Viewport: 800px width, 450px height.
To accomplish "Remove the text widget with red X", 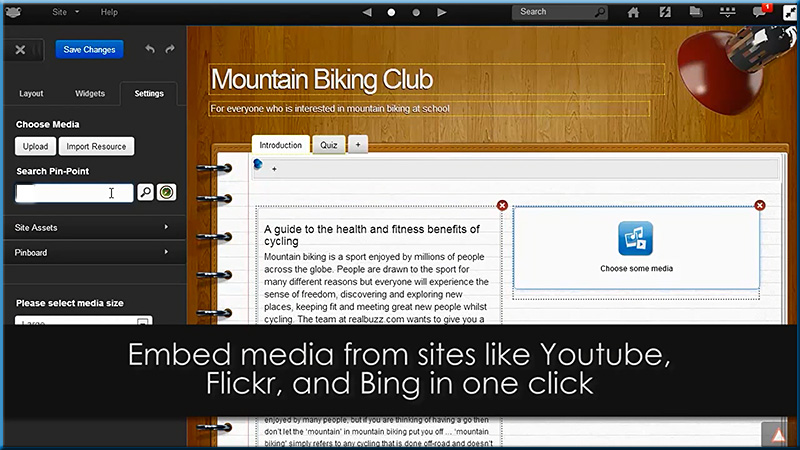I will click(x=502, y=206).
